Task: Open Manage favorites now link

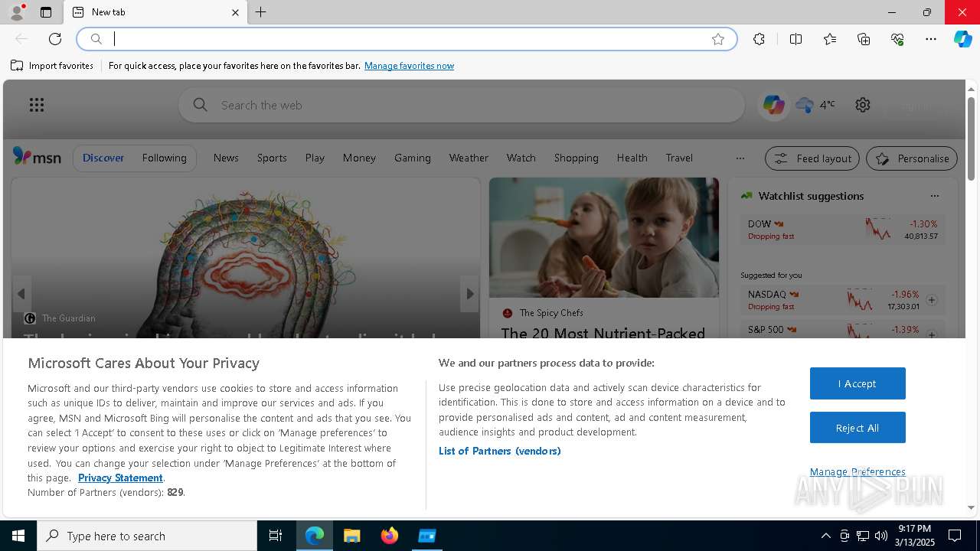Action: click(409, 66)
